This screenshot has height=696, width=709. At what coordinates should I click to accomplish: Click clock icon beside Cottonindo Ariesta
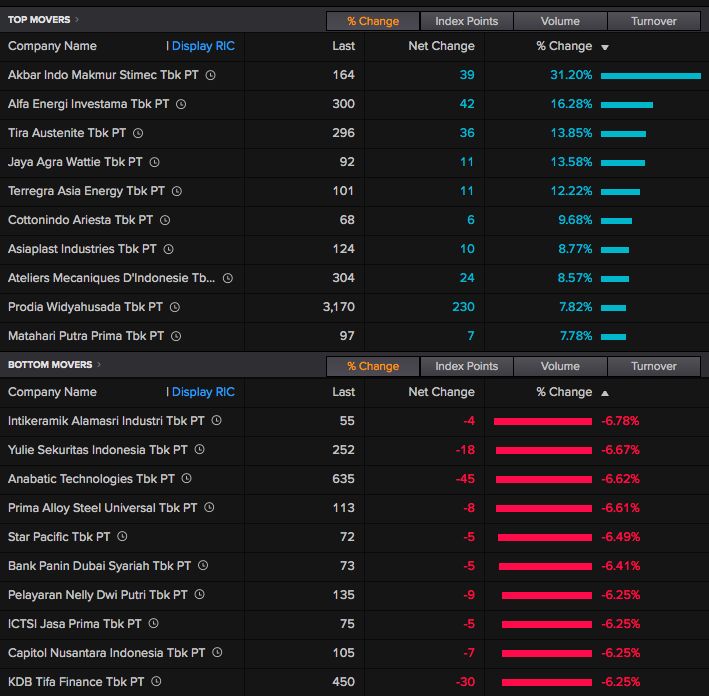(165, 220)
